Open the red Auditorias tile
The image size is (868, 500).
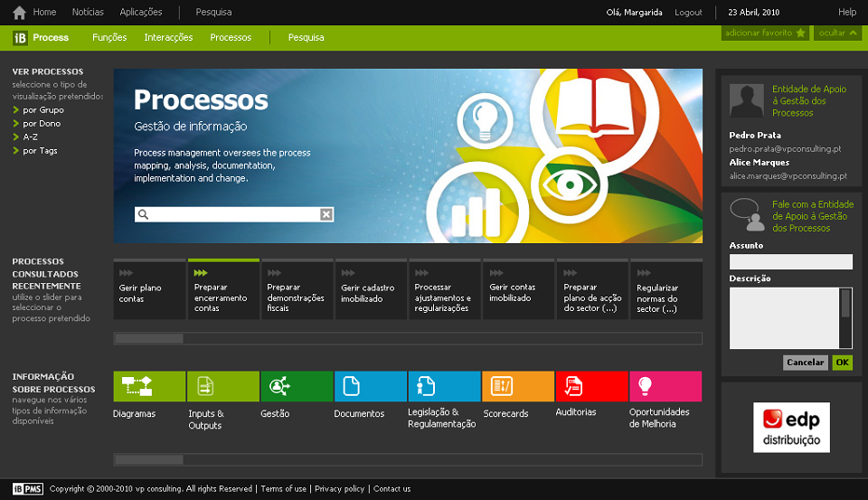pyautogui.click(x=591, y=386)
